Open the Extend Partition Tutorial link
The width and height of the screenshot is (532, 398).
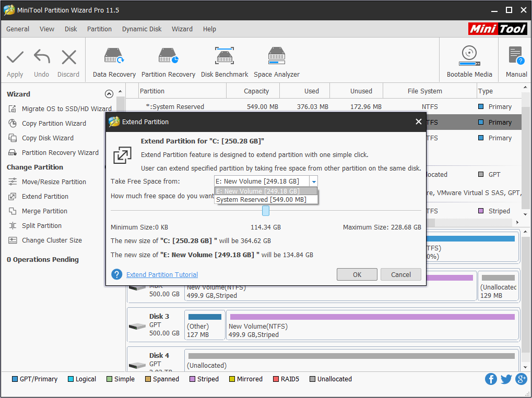(162, 274)
